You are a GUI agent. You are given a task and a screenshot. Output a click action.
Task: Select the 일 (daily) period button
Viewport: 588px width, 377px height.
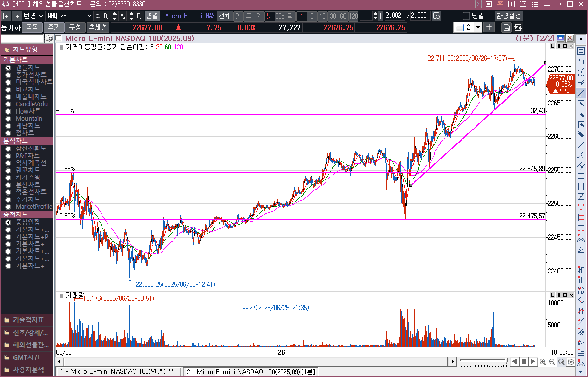tap(238, 16)
